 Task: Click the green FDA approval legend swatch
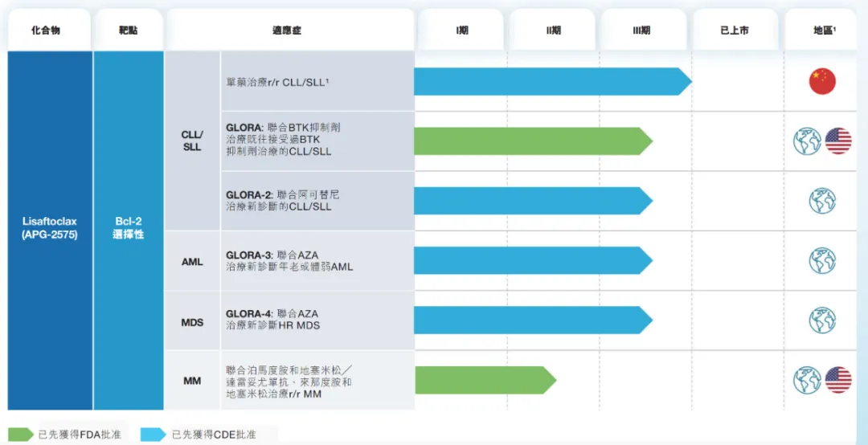[19, 435]
